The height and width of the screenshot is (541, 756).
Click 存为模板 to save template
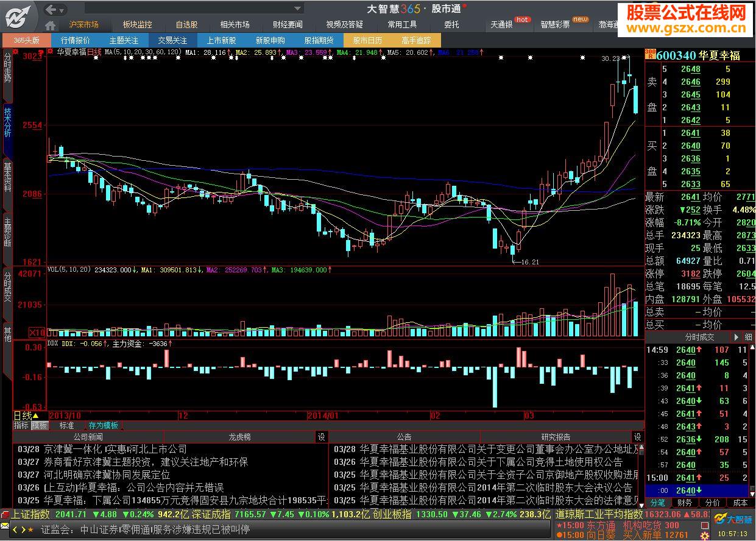point(103,425)
